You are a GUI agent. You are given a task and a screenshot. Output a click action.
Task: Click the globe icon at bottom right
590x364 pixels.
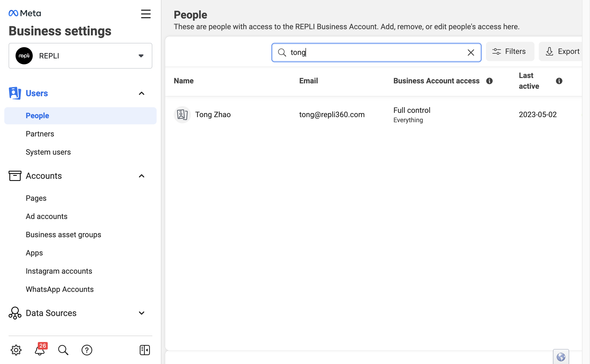point(561,357)
